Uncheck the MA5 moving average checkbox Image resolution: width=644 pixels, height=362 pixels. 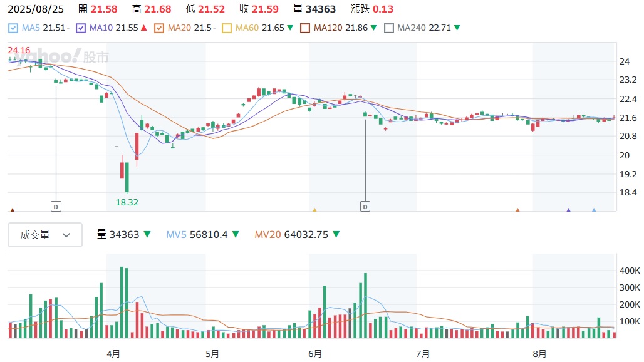pos(13,28)
